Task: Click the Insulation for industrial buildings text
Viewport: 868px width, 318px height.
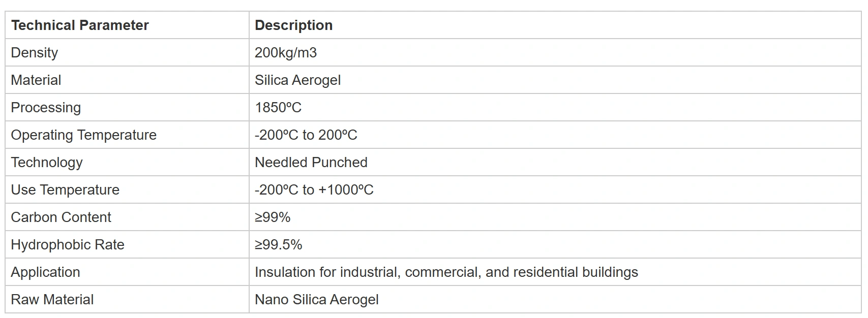Action: click(x=446, y=272)
